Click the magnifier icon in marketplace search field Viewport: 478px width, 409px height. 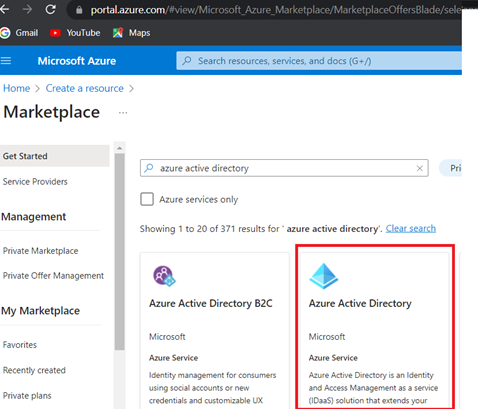149,168
